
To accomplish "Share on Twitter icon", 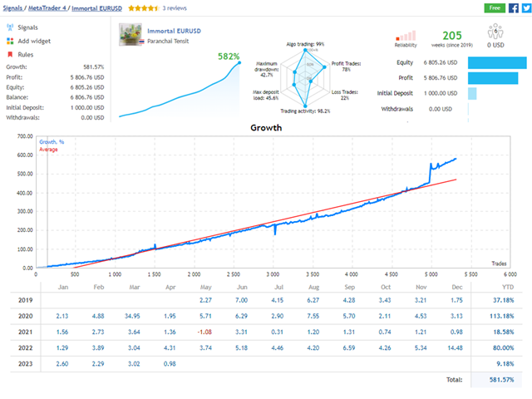I will click(526, 7).
